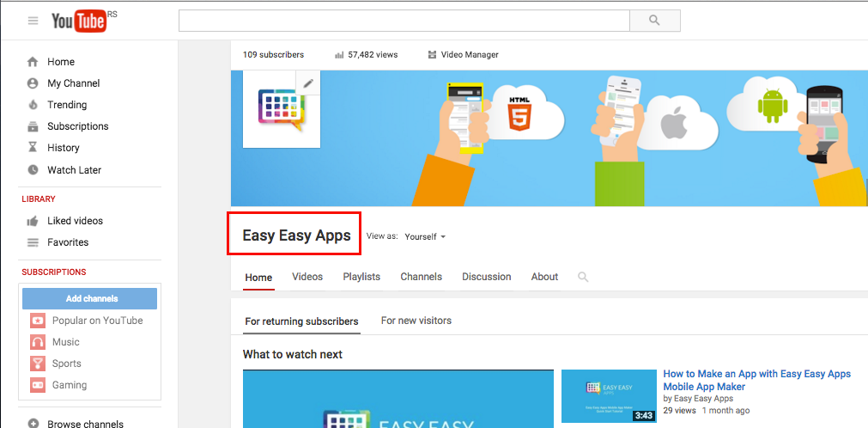Select the channel Home tab

[258, 278]
